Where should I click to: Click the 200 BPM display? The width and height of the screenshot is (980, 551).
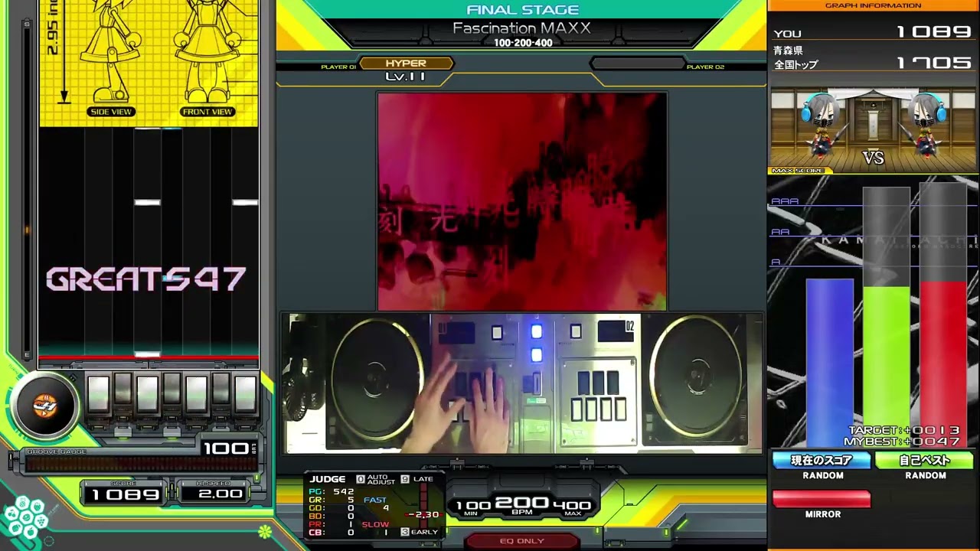[522, 504]
